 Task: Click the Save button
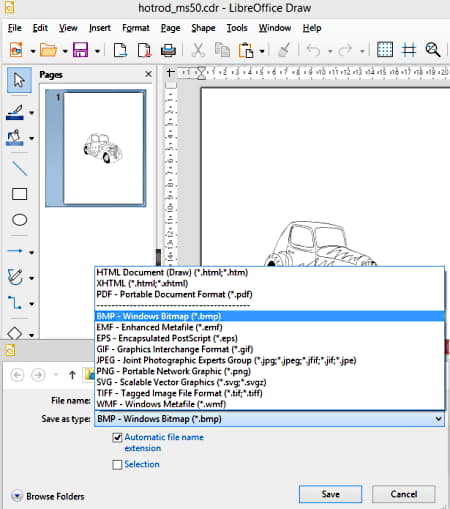(x=330, y=494)
